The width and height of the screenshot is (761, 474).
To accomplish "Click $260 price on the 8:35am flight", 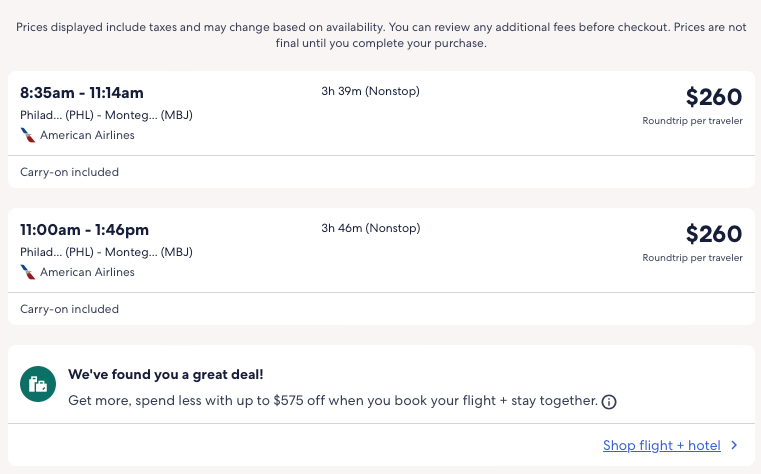I will coord(714,97).
